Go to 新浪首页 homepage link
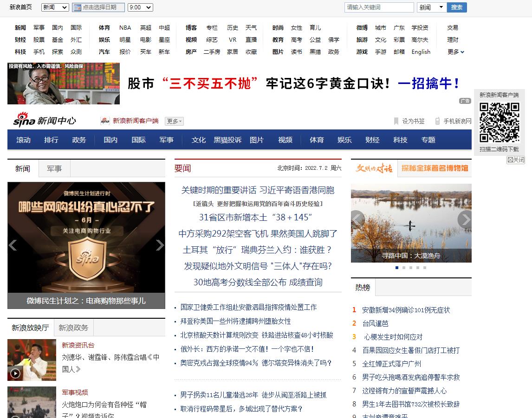532x418 pixels. 21,7
